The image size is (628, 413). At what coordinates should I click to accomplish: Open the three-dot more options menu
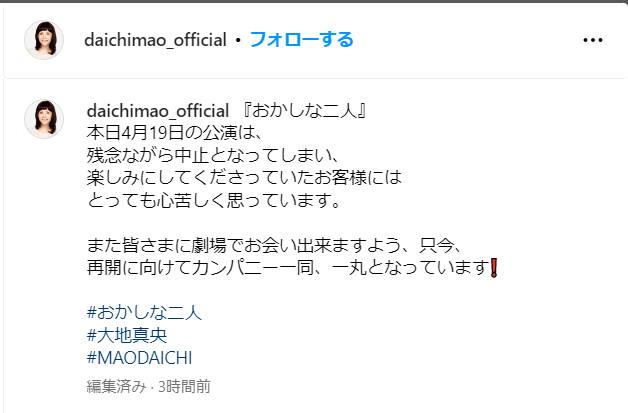[593, 40]
